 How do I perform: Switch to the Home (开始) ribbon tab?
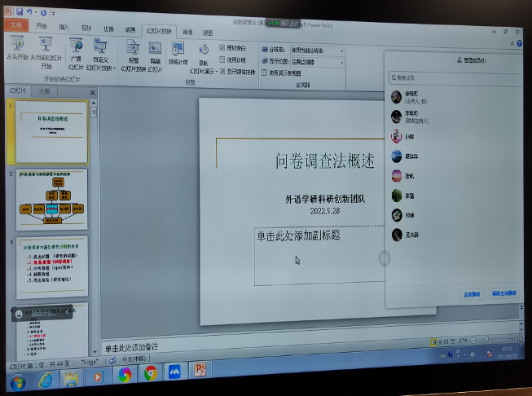point(42,26)
